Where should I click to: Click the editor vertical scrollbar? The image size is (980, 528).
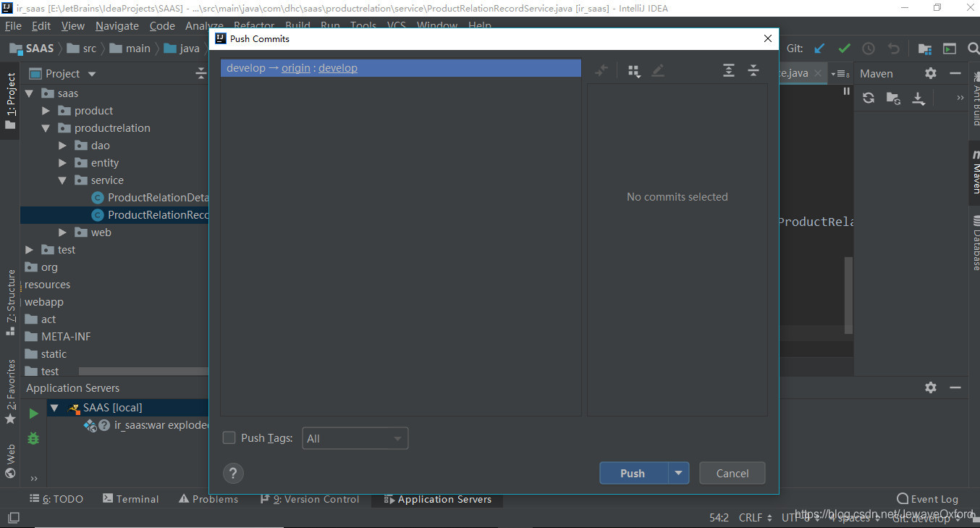click(848, 296)
